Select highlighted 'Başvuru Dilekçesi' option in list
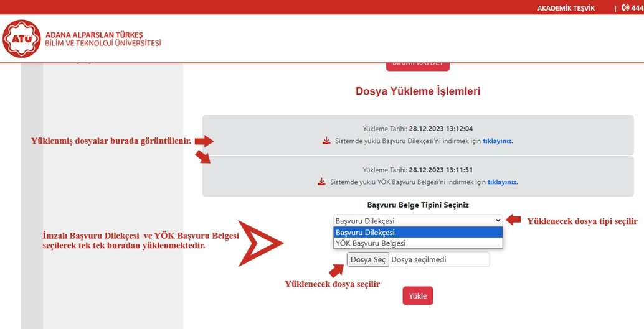The image size is (644, 329). [418, 232]
